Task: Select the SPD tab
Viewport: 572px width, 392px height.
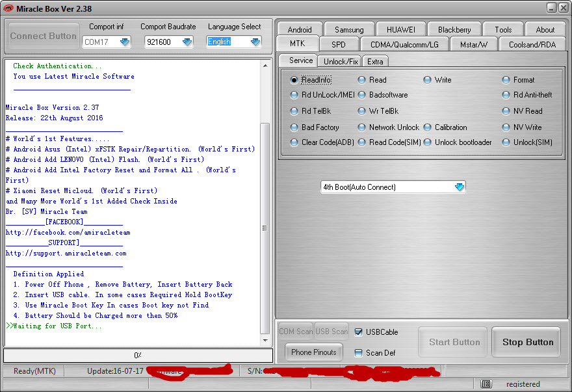Action: point(338,44)
